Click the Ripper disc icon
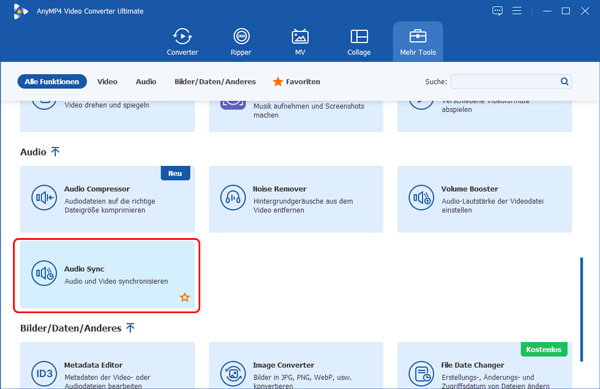 pyautogui.click(x=241, y=36)
